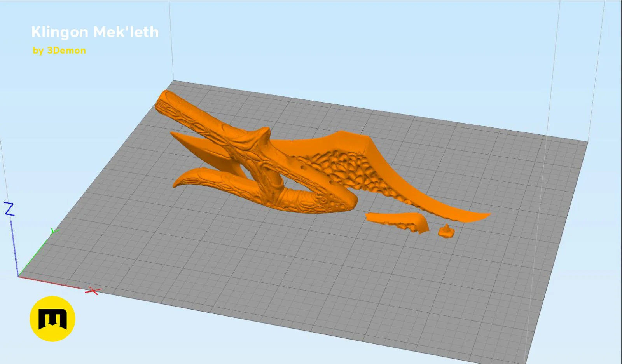Click an empty area of the gray build plate
Image resolution: width=622 pixels, height=364 pixels.
tap(272, 272)
